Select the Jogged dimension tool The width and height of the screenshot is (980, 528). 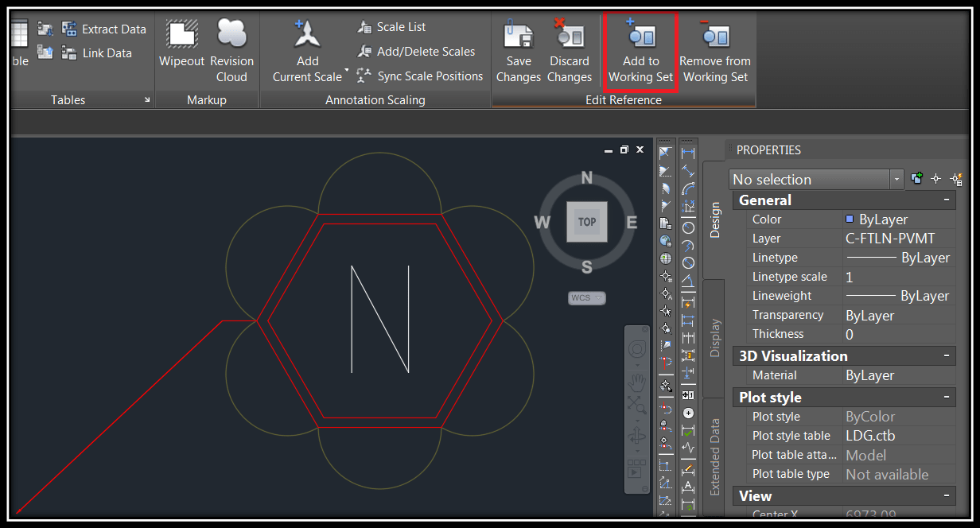[x=688, y=246]
